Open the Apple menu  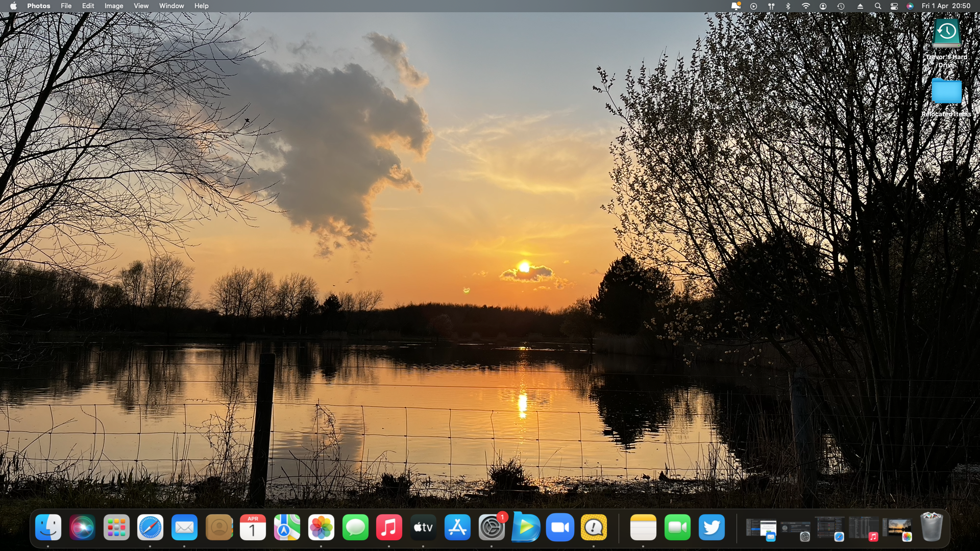click(x=13, y=6)
